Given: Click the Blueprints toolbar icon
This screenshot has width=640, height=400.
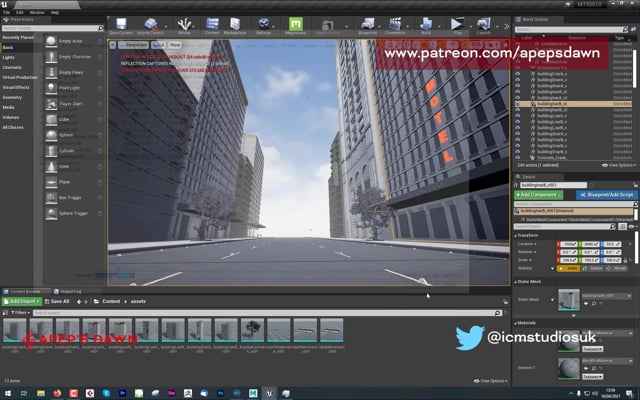Looking at the screenshot, I should pos(368,24).
